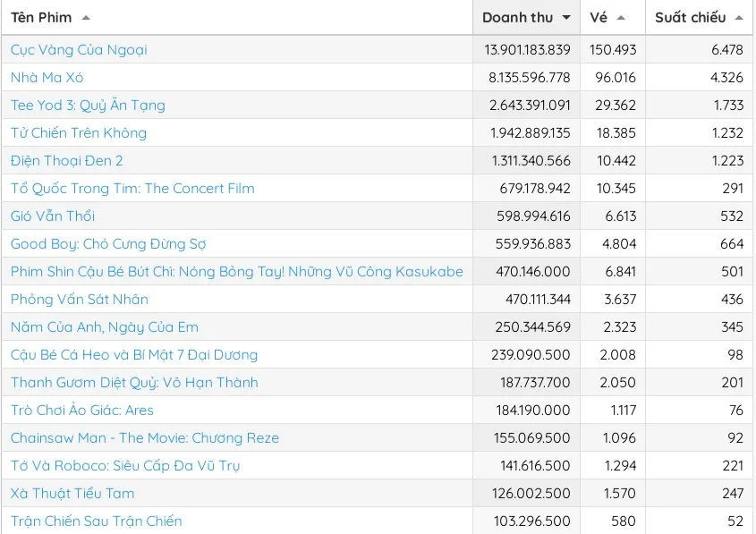Sort by Suất chiếu column header

point(690,18)
